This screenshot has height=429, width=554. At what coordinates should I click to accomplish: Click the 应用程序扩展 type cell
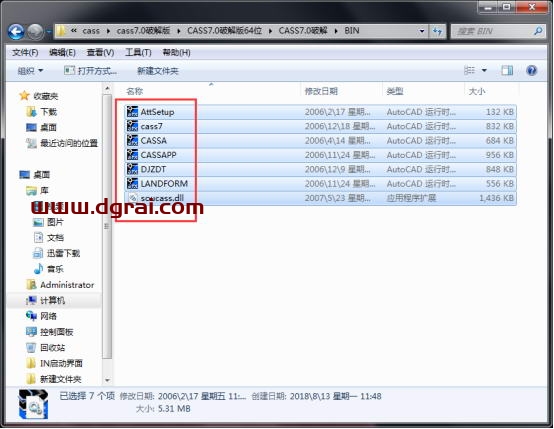(x=412, y=198)
